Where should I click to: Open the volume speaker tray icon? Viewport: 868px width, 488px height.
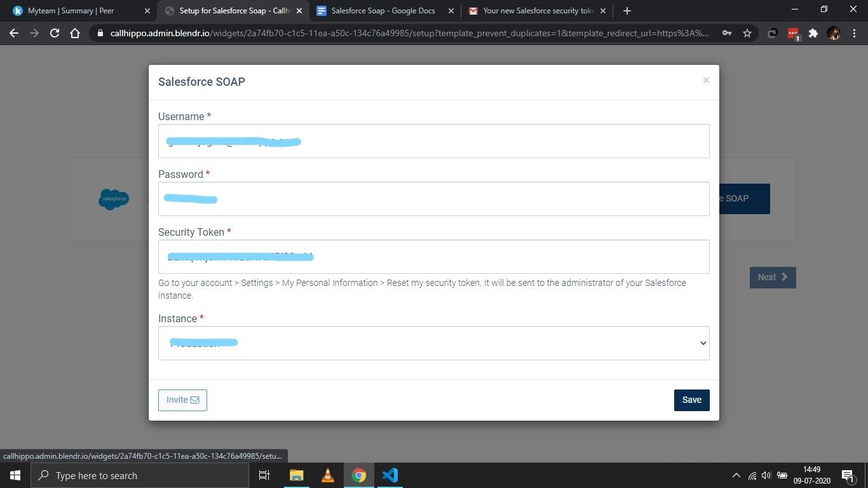(766, 475)
